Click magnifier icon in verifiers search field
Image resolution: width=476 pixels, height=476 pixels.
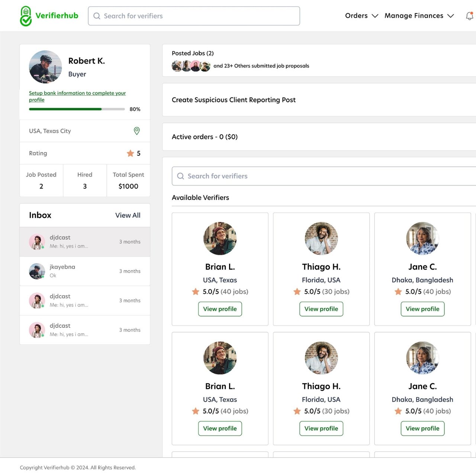180,176
